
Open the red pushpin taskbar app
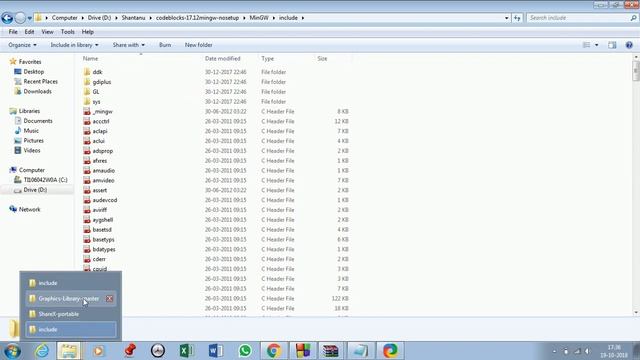click(x=130, y=351)
